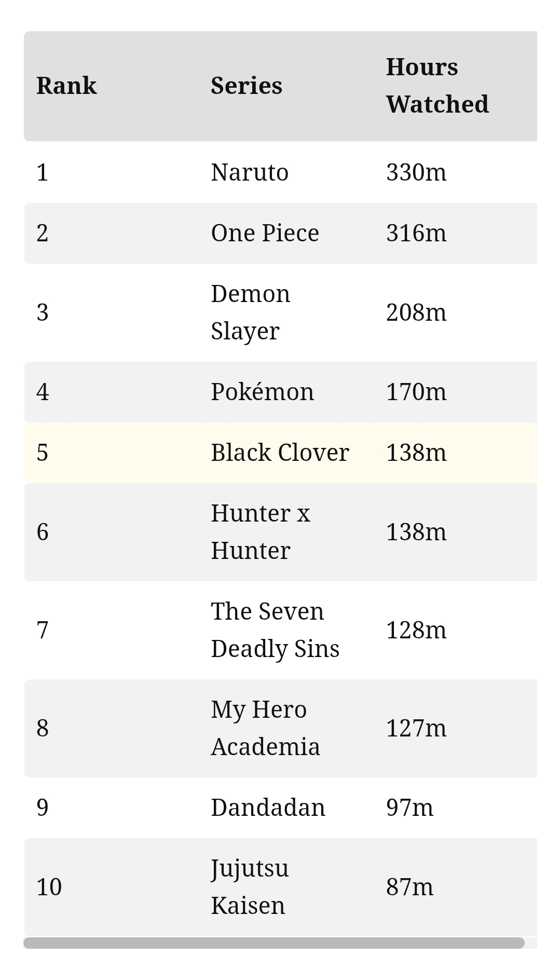Select the My Hero Academia cell
The width and height of the screenshot is (560, 970).
pyautogui.click(x=265, y=728)
